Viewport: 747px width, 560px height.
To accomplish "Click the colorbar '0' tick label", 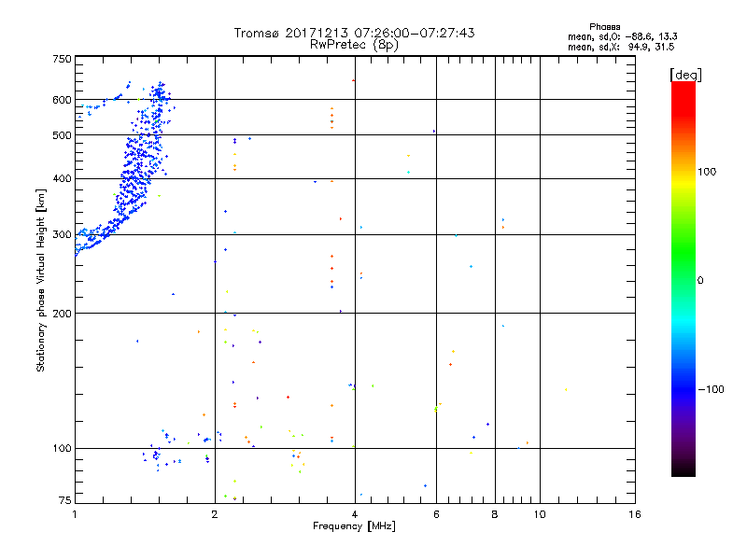I will pyautogui.click(x=699, y=281).
